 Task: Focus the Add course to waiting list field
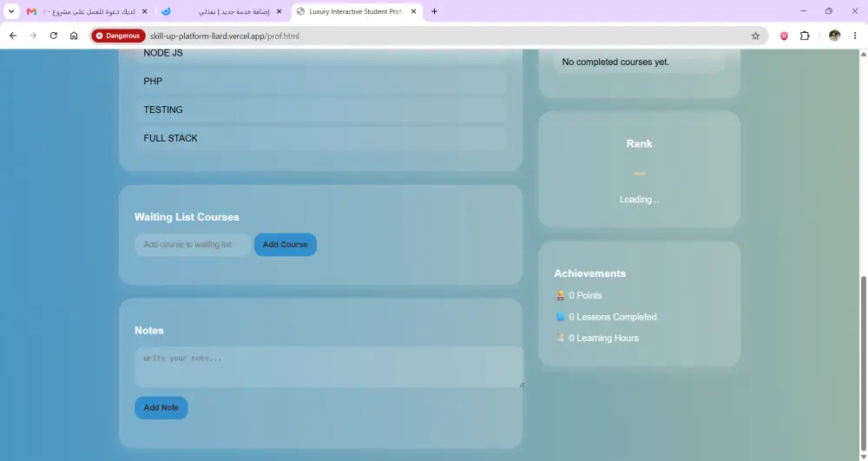point(193,245)
